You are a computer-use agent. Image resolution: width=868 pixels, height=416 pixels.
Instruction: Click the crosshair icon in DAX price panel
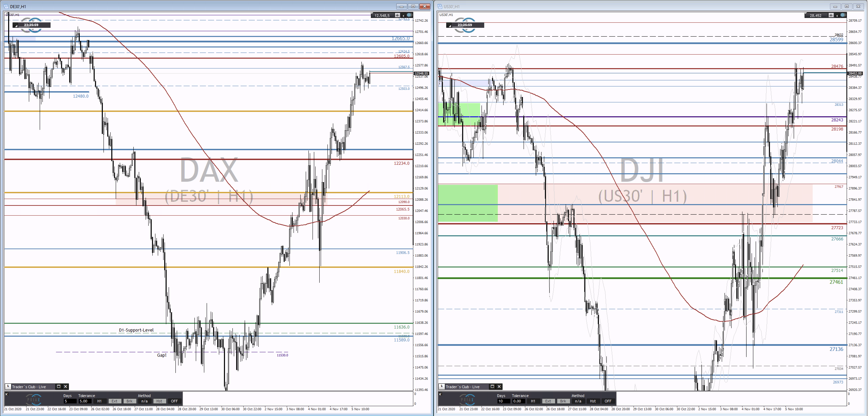tap(397, 15)
